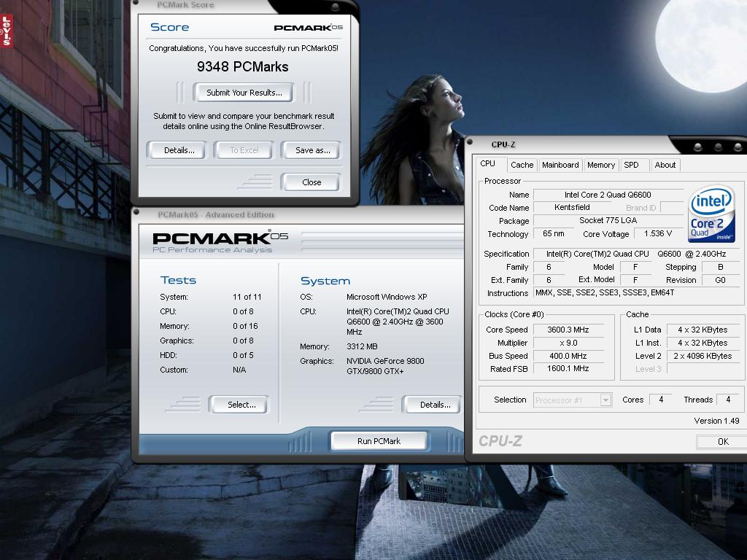Click the '9348 PCMarks' score text
Viewport: 747px width, 560px height.
click(242, 66)
